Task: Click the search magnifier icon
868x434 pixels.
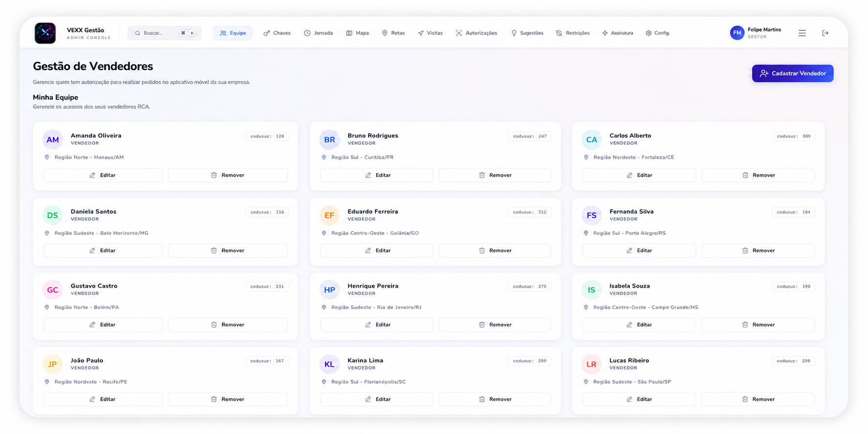Action: click(x=137, y=33)
